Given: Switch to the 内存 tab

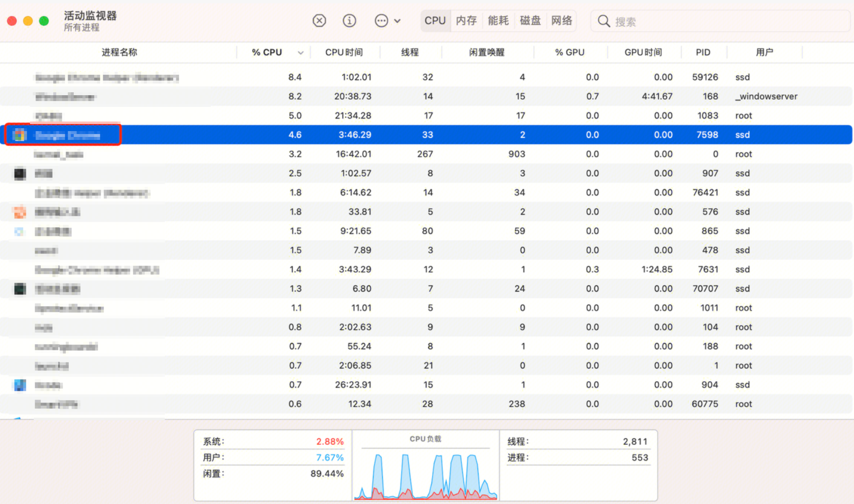Looking at the screenshot, I should 466,20.
